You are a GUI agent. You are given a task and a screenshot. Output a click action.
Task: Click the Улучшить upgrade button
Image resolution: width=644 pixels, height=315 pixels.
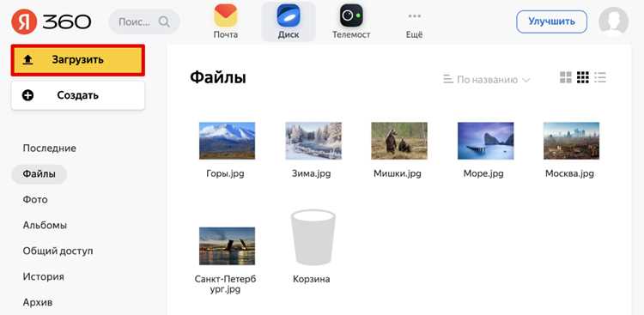[551, 21]
